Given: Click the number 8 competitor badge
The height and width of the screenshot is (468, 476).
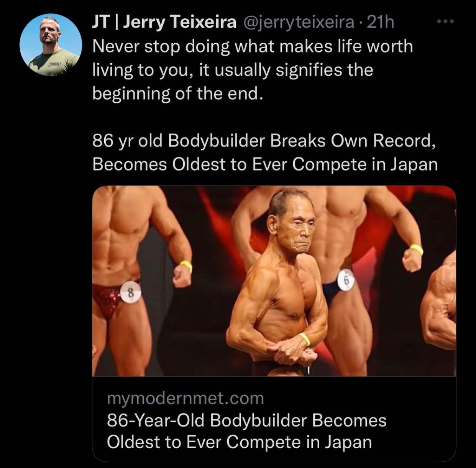Looking at the screenshot, I should point(130,294).
